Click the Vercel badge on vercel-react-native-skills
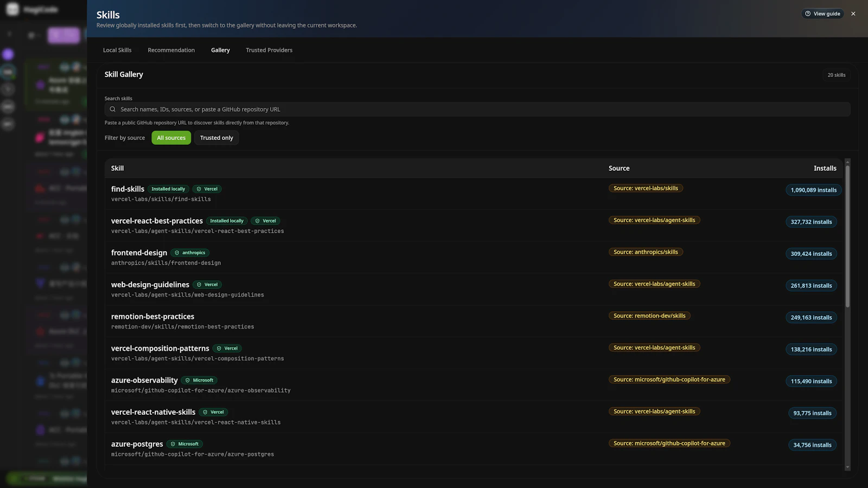This screenshot has width=868, height=488. (x=213, y=412)
